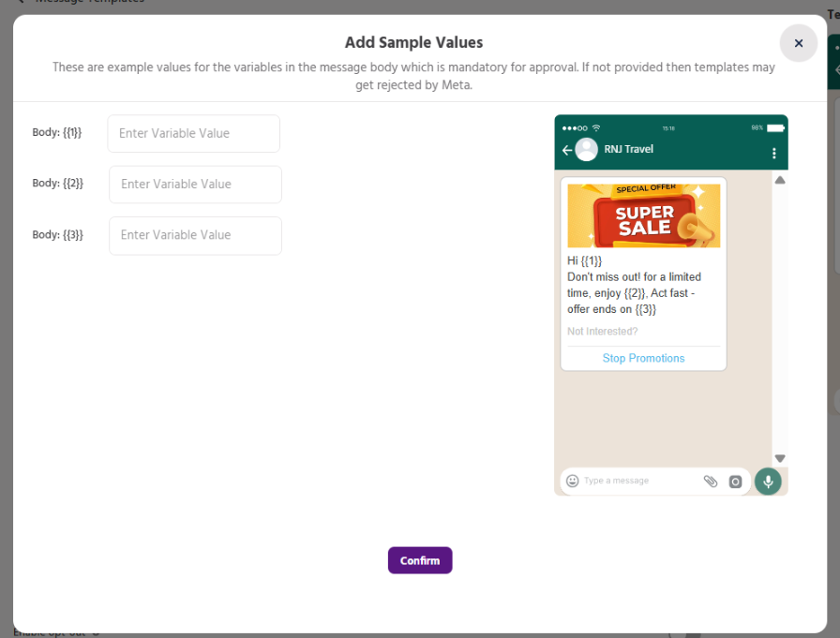
Task: Enter value in Body {{1}} field
Action: pos(193,134)
